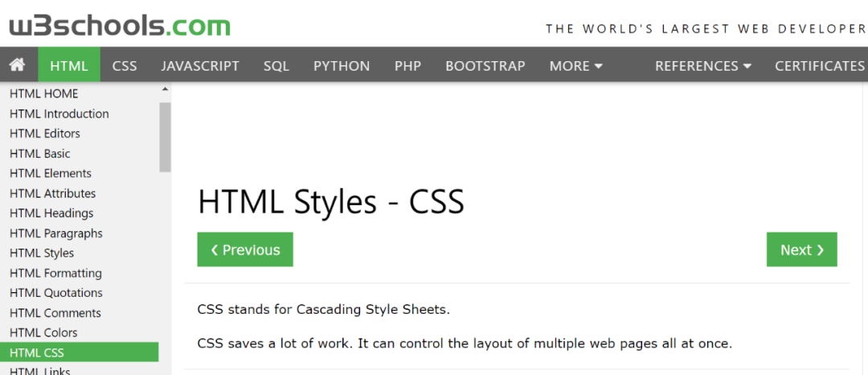Image resolution: width=868 pixels, height=375 pixels.
Task: Open the CERTIFICATES nav item
Action: click(x=819, y=66)
